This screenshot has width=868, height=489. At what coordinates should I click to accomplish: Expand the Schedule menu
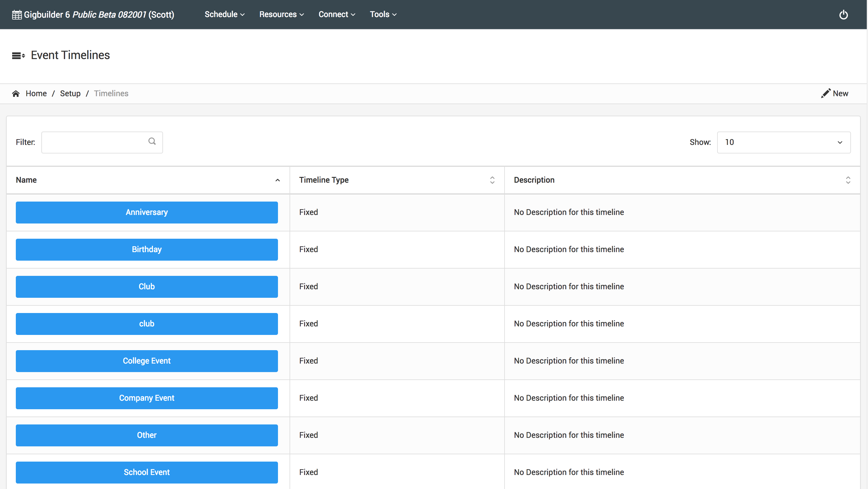click(x=224, y=15)
